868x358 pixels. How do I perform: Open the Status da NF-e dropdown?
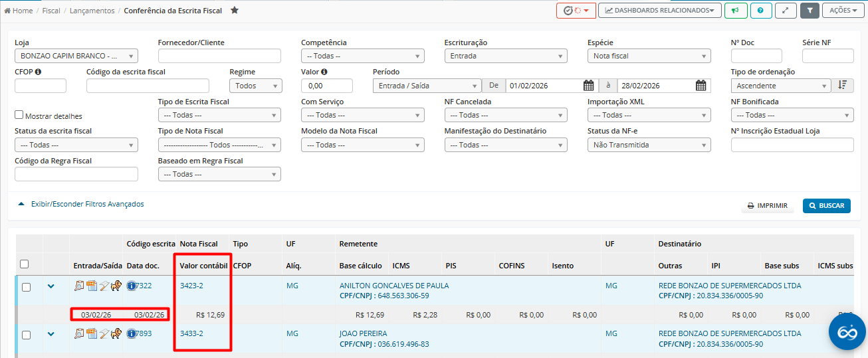[649, 145]
